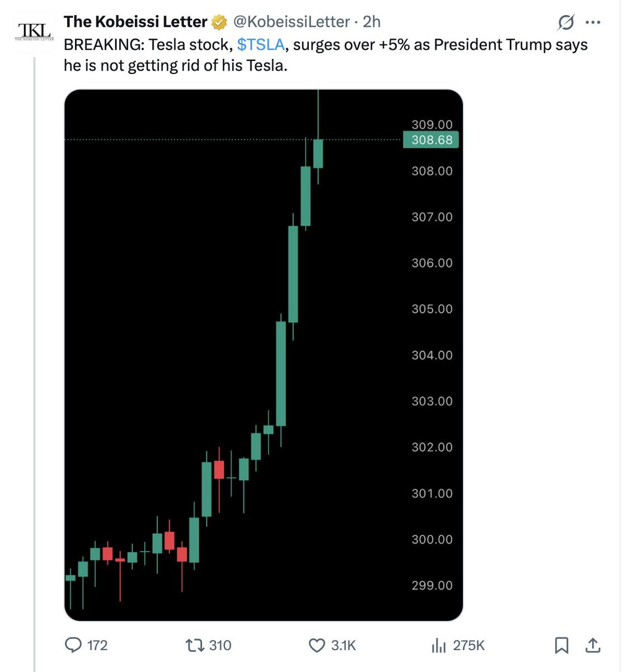Click the 172 replies count
This screenshot has height=672, width=628.
pos(97,645)
